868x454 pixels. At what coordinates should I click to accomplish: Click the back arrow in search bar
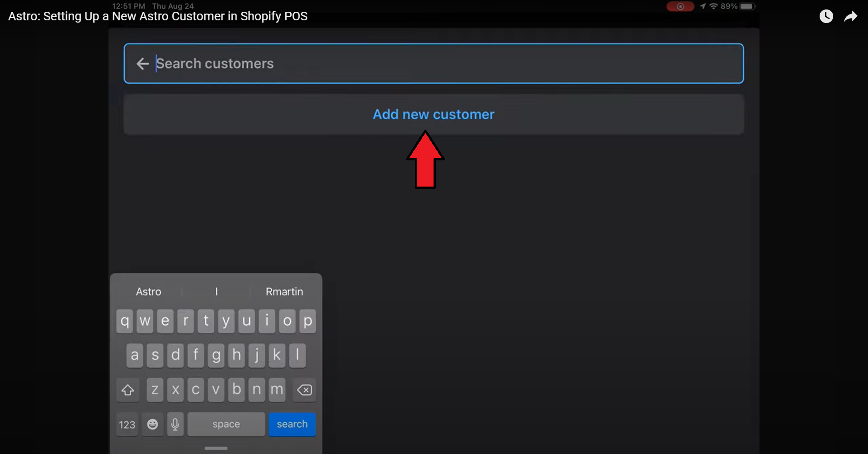point(142,64)
